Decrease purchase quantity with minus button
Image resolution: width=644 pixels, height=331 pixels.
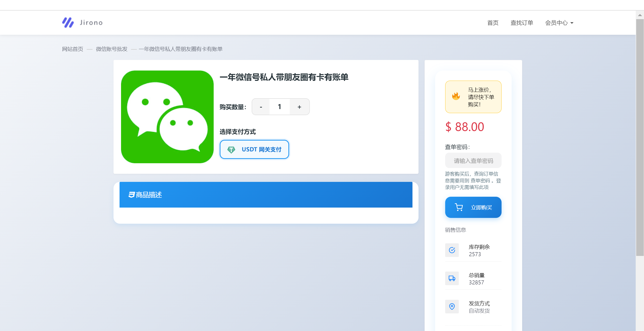(x=261, y=107)
